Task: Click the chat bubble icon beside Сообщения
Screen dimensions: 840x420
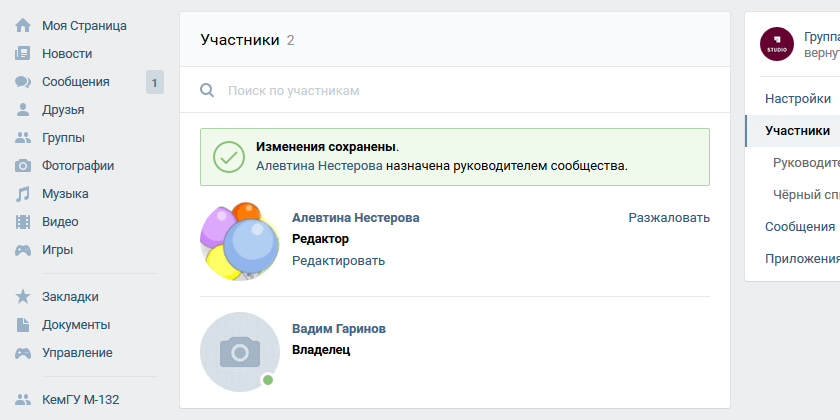Action: [22, 82]
